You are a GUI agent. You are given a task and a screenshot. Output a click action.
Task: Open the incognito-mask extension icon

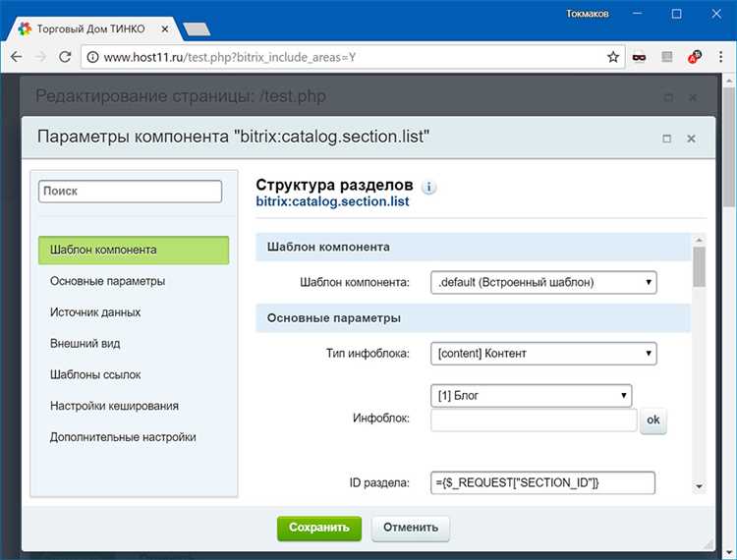tap(640, 57)
